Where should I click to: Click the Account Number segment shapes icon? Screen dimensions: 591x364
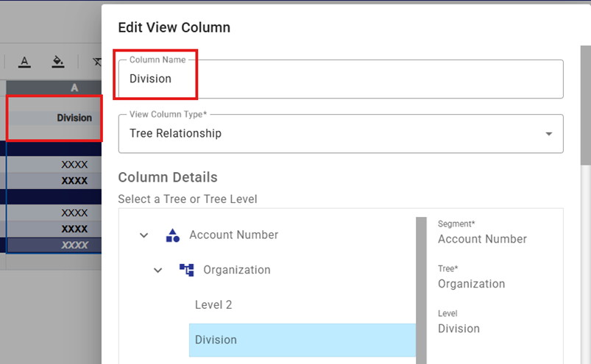coord(173,235)
